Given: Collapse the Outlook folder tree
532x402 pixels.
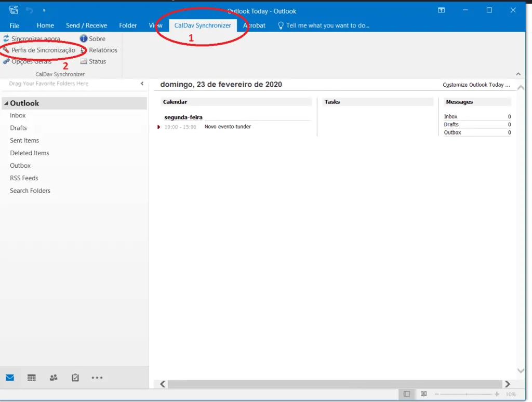Looking at the screenshot, I should click(6, 103).
